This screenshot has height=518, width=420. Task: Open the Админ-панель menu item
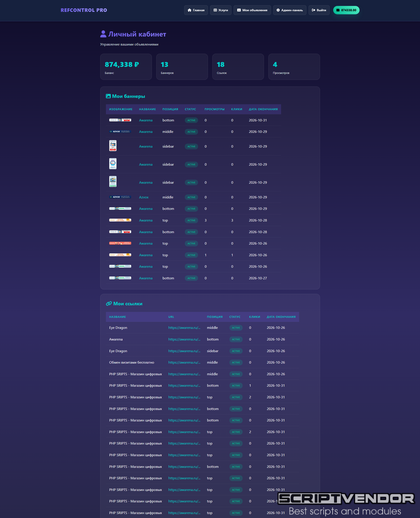290,10
